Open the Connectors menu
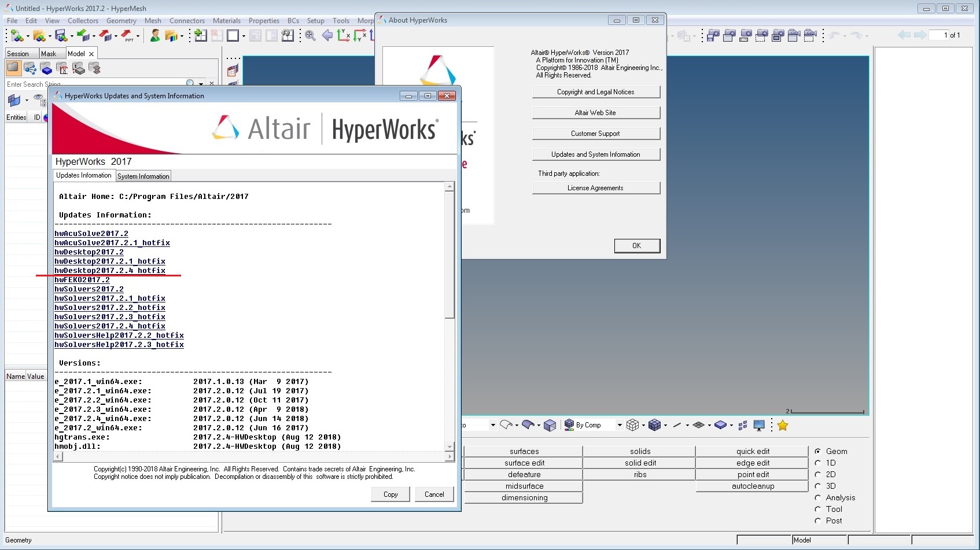 (x=187, y=20)
